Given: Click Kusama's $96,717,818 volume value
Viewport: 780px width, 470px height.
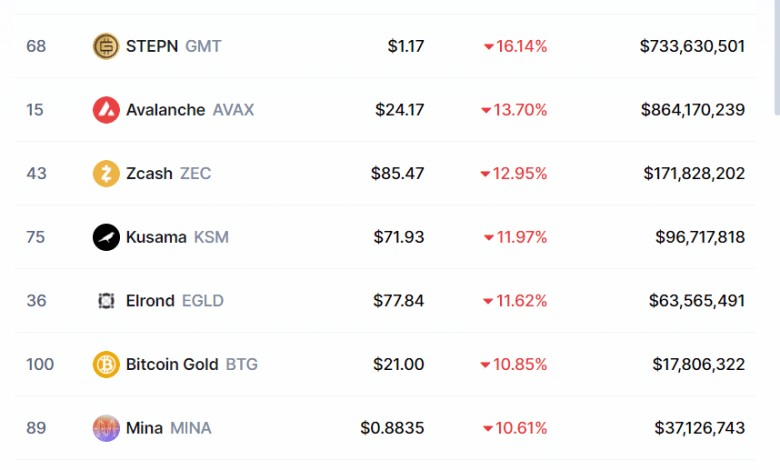Looking at the screenshot, I should coord(699,237).
